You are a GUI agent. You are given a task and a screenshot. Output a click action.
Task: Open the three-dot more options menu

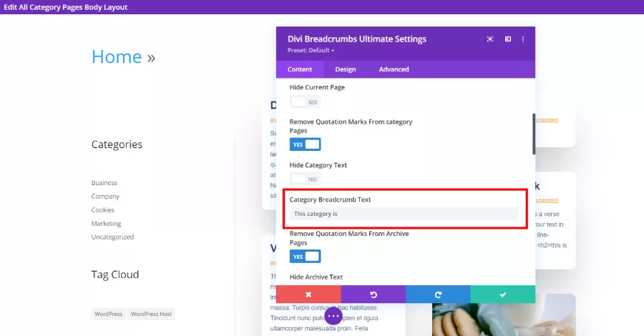[523, 39]
